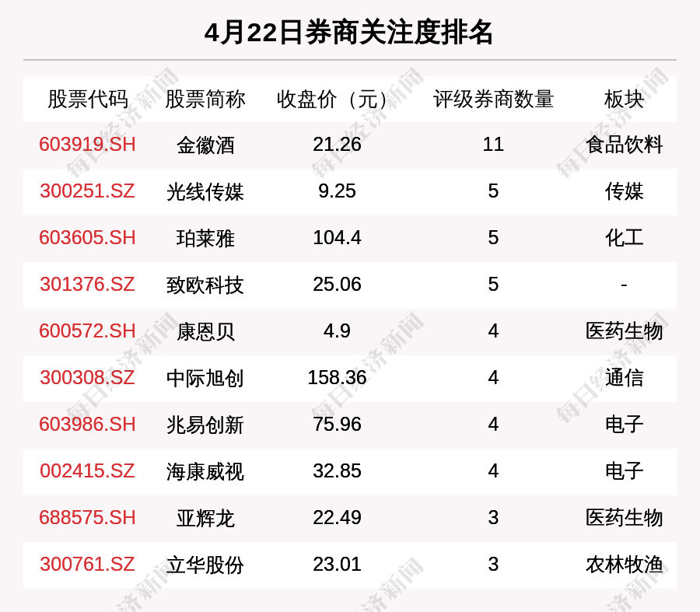Click broker count 3 in 立华股份 row

(x=493, y=565)
